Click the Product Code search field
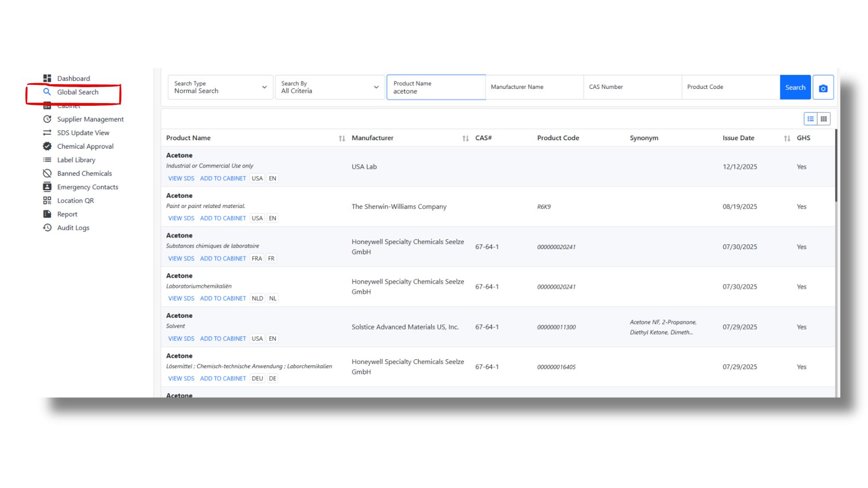 pos(731,87)
